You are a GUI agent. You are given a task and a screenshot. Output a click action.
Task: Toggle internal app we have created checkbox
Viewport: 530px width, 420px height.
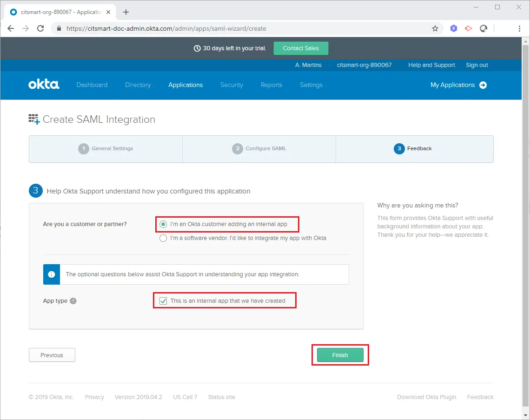163,301
